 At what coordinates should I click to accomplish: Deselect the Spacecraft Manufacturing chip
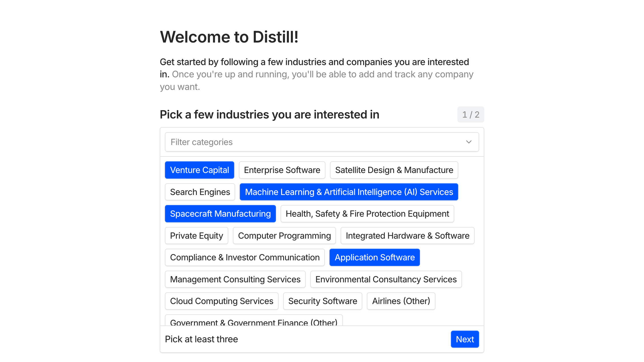pos(220,214)
